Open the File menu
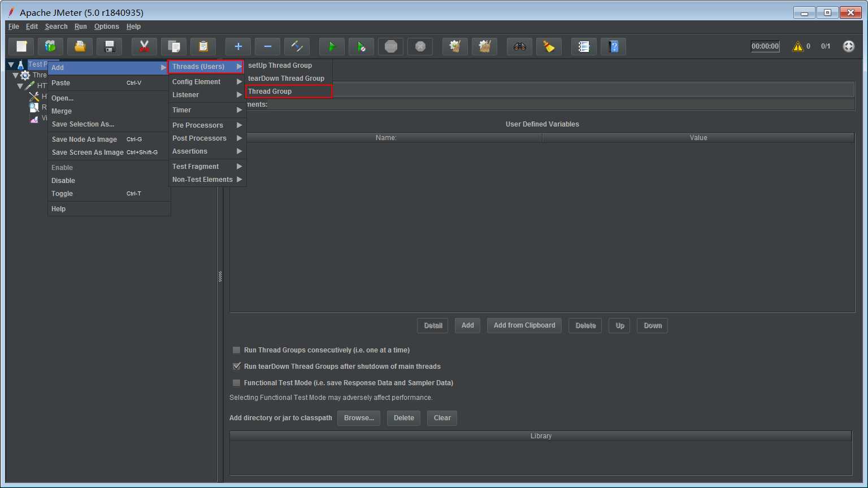This screenshot has height=488, width=868. (14, 27)
